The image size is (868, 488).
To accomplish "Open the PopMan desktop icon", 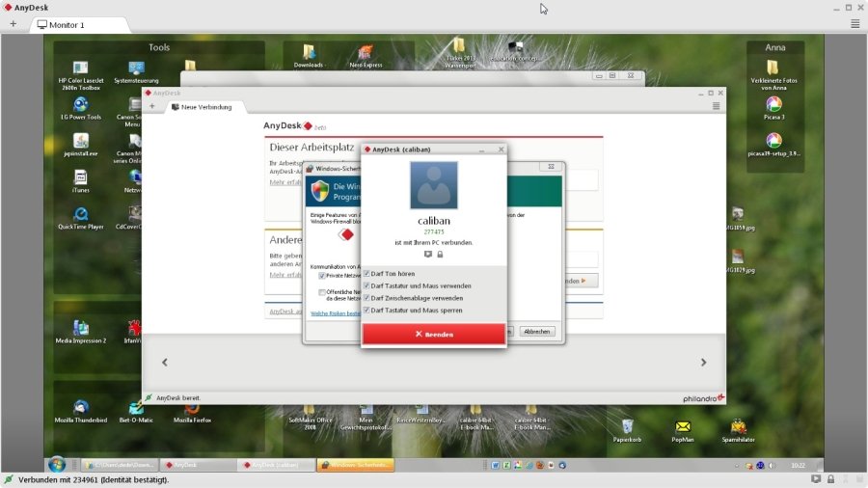I will (x=683, y=430).
